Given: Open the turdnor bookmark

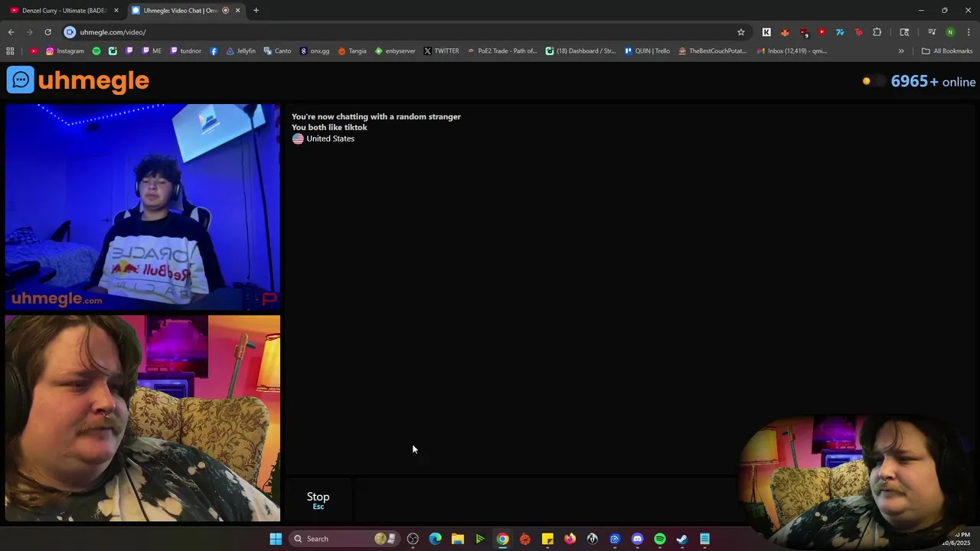Looking at the screenshot, I should coord(185,51).
